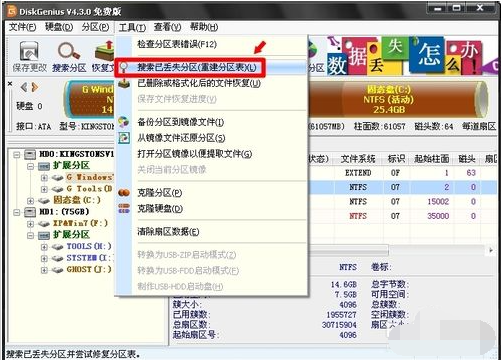Image resolution: width=501 pixels, height=360 pixels.
Task: Open the 查看(V) menu
Action: pos(167,27)
